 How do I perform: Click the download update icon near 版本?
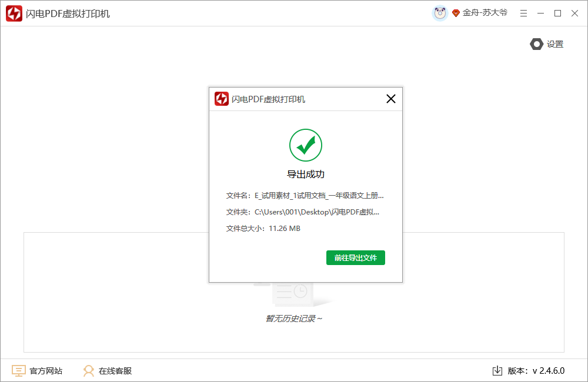[497, 371]
